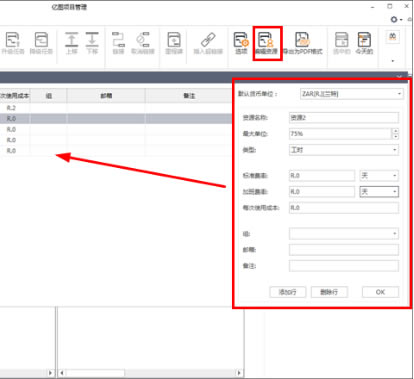Image resolution: width=414 pixels, height=379 pixels.
Task: Click the 邮箱 email input field
Action: (x=343, y=250)
